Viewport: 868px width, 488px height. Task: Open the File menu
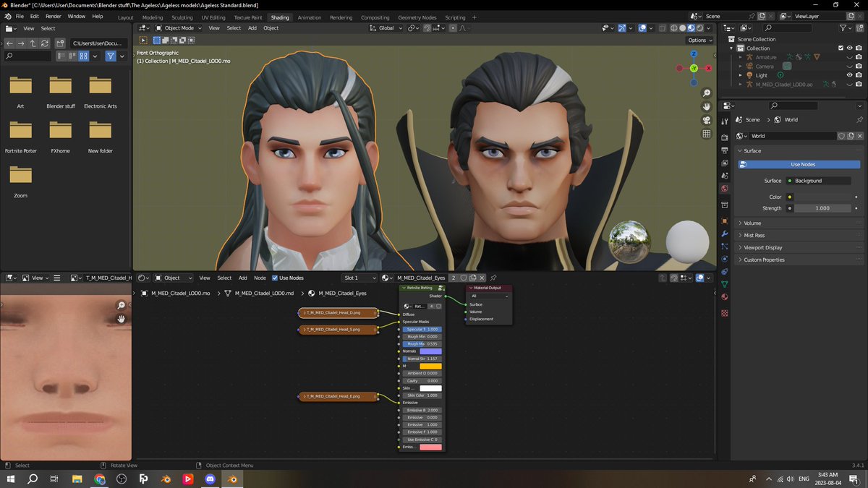19,16
